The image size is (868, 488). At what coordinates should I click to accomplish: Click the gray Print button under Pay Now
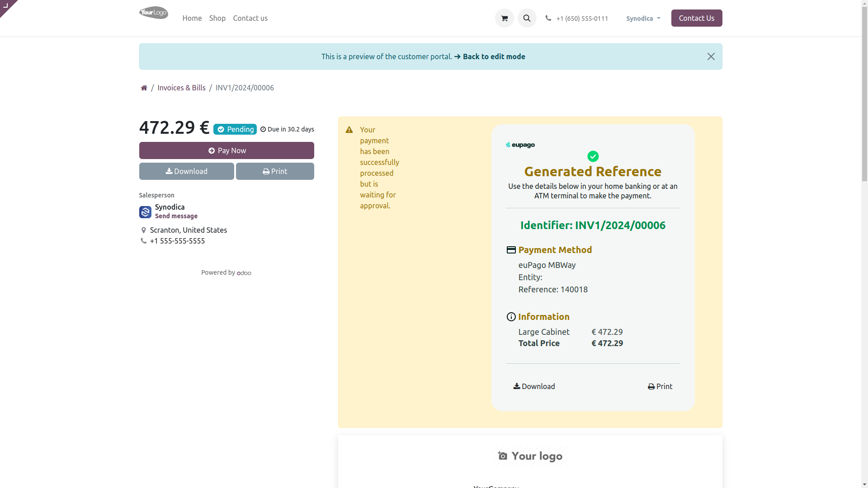click(x=275, y=171)
